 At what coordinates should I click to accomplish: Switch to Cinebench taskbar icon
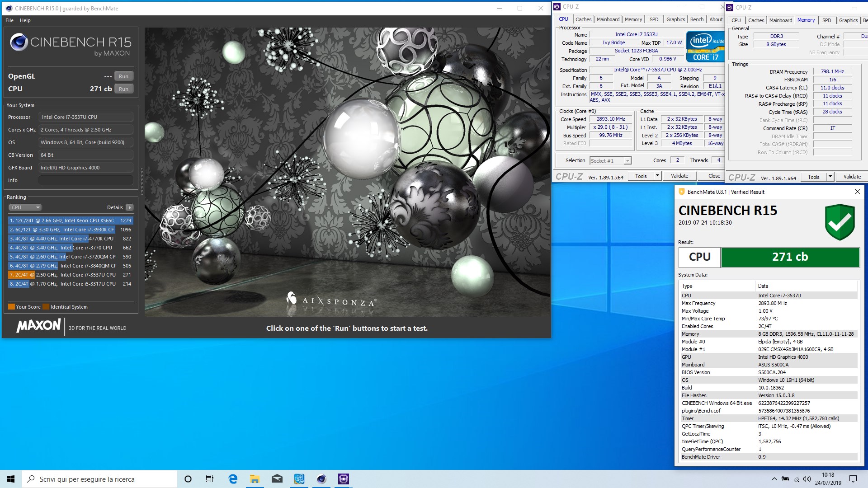click(x=321, y=479)
